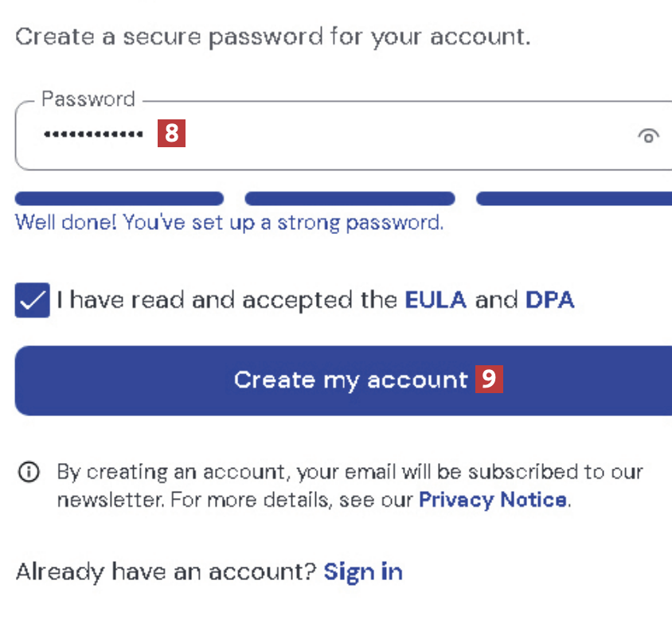This screenshot has height=635, width=672.
Task: Go to the Sign in link
Action: pos(363,571)
